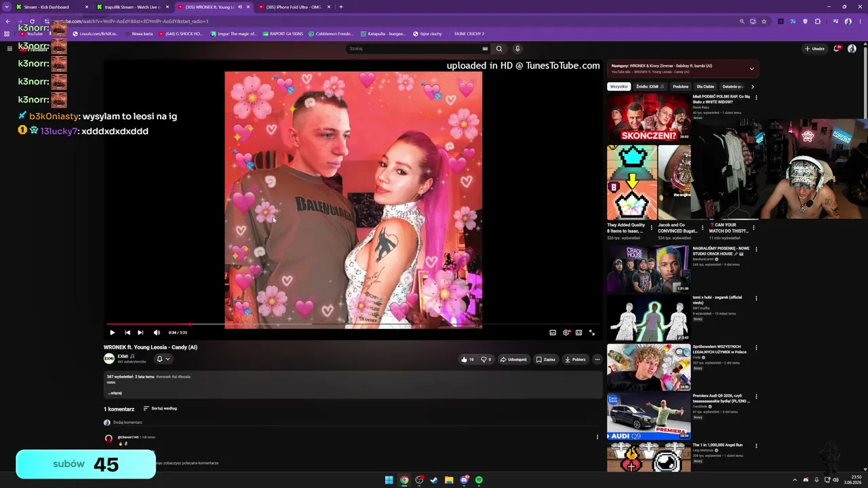Open the Crack House video thumbnail
The width and height of the screenshot is (868, 488).
648,268
